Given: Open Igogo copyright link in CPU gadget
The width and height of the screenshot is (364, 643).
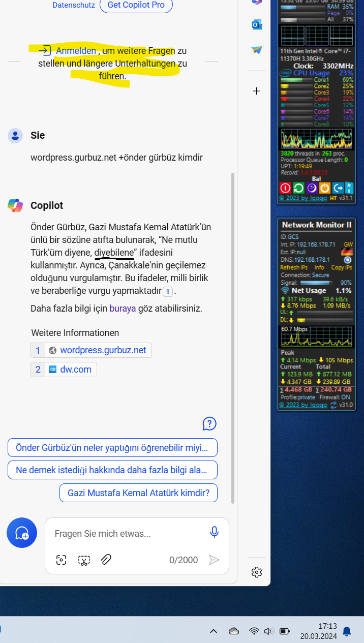Looking at the screenshot, I should pyautogui.click(x=303, y=198).
